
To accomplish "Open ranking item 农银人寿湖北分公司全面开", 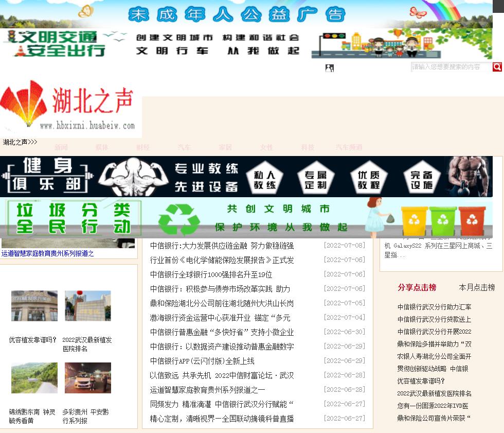I will coord(434,356).
